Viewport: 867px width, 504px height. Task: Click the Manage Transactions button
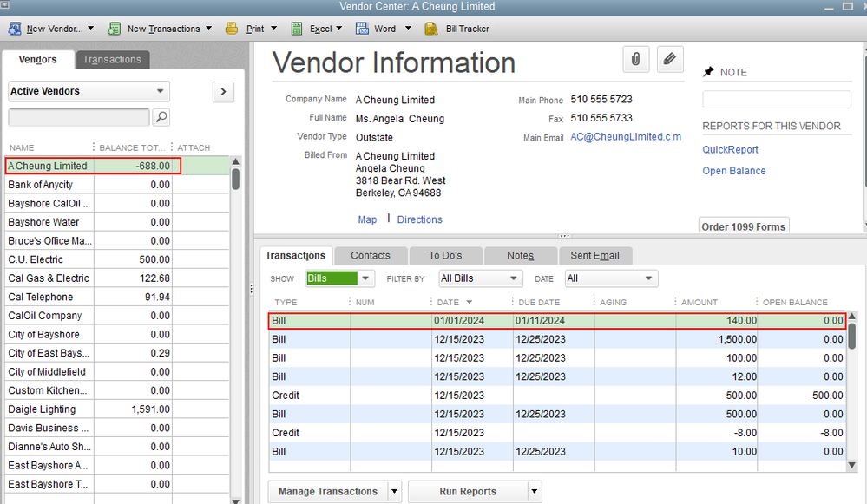pyautogui.click(x=328, y=491)
